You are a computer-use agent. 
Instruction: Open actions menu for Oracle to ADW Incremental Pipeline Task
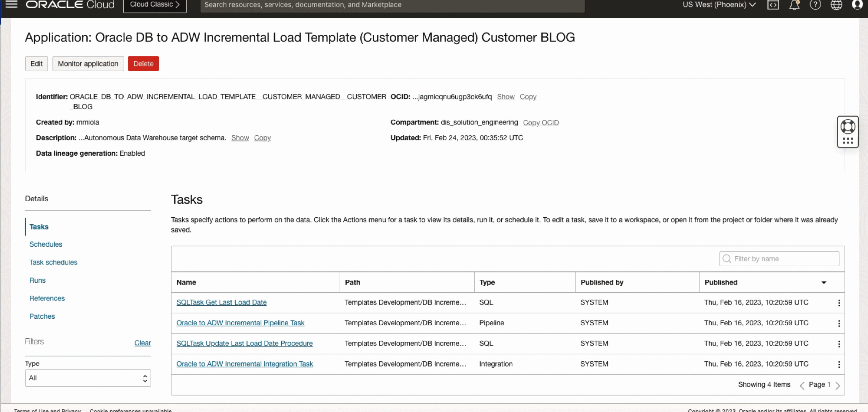[839, 323]
